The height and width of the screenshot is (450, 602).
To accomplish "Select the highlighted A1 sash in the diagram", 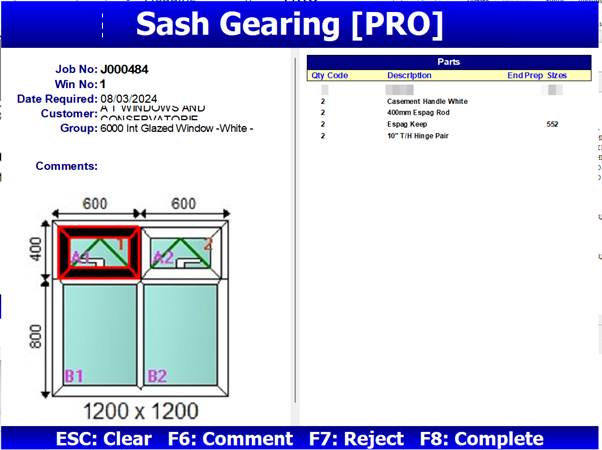I will point(99,252).
